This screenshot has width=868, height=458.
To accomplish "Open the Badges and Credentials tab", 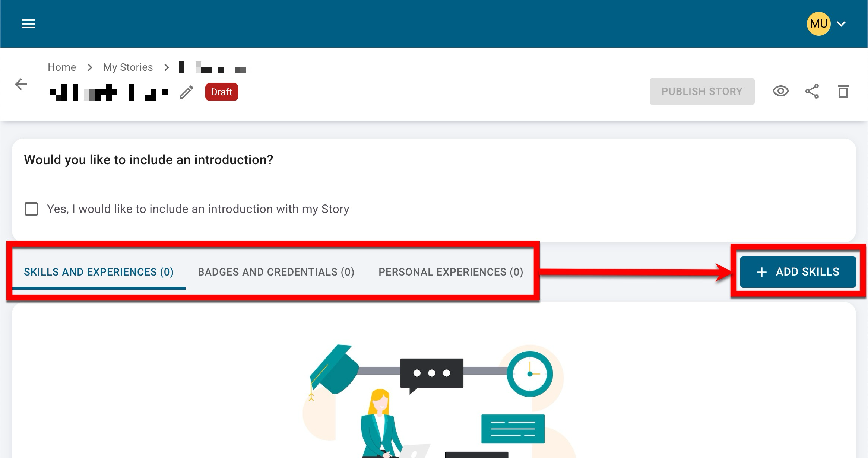I will pyautogui.click(x=276, y=272).
